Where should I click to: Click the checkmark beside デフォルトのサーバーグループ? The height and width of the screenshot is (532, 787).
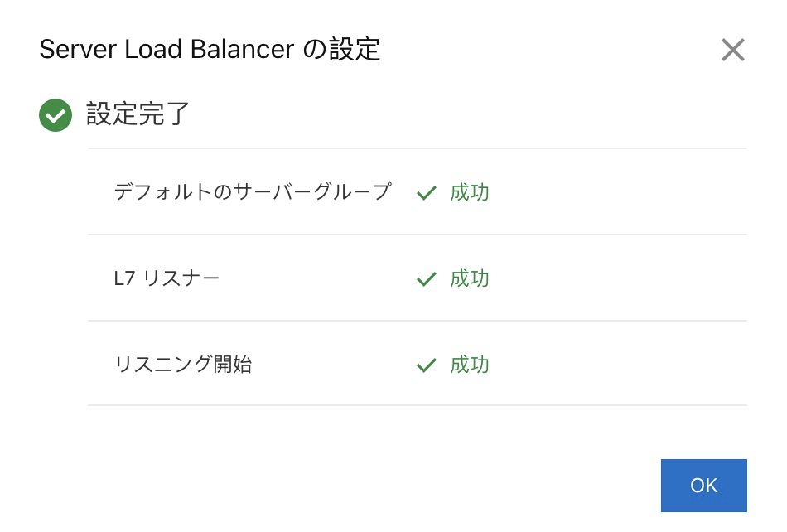point(427,193)
